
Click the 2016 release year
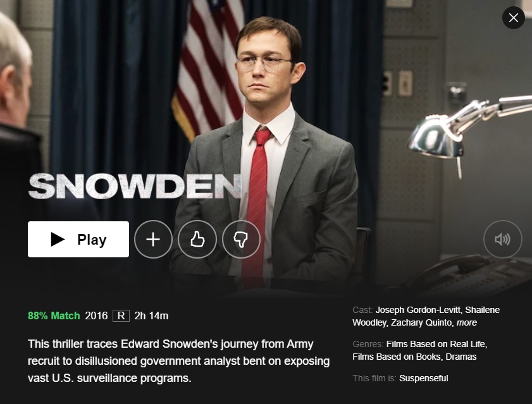96,316
